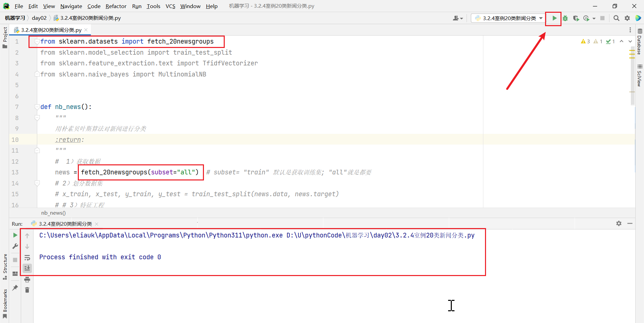Open the File menu
644x323 pixels.
[19, 6]
